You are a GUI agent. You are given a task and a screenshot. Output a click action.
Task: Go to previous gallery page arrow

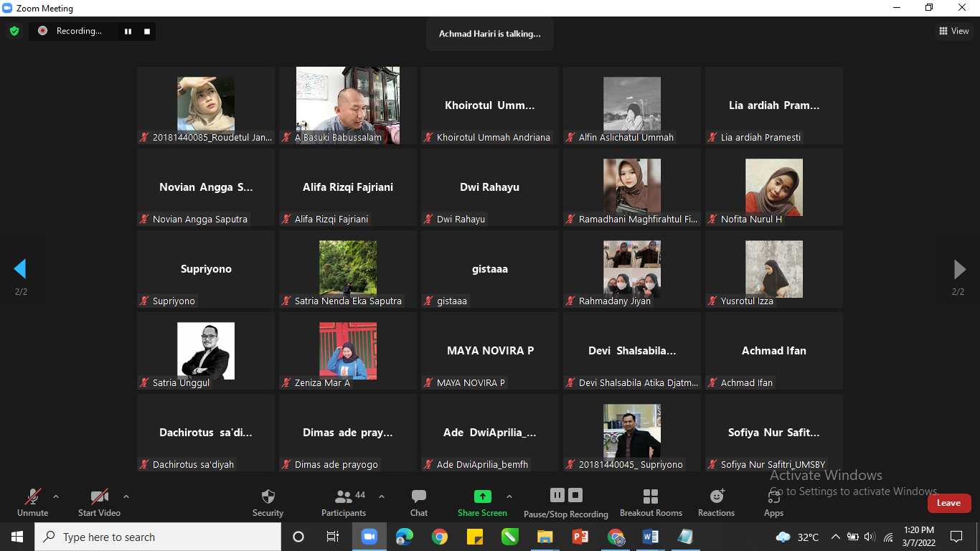pyautogui.click(x=20, y=269)
